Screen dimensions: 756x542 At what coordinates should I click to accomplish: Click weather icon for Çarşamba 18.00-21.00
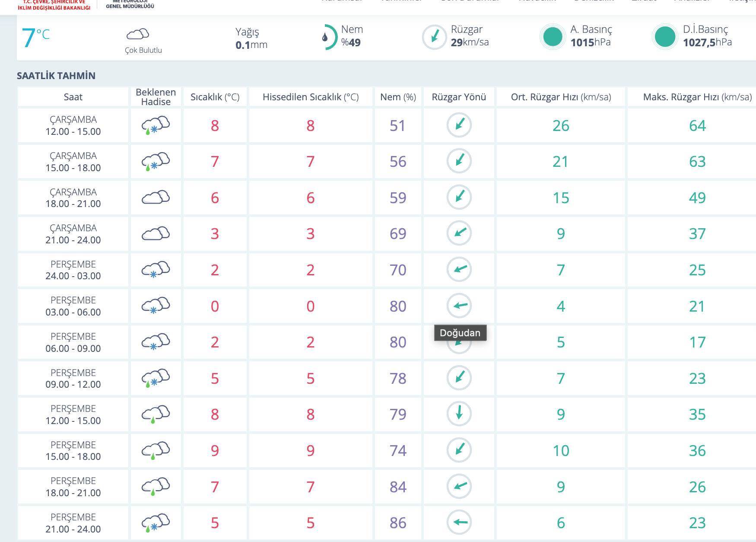pos(156,198)
